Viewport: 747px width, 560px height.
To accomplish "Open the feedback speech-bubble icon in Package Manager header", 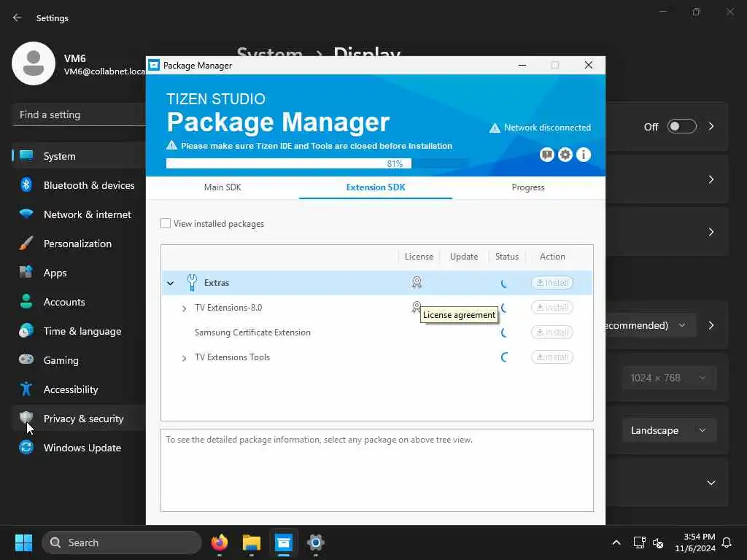I will coord(547,155).
